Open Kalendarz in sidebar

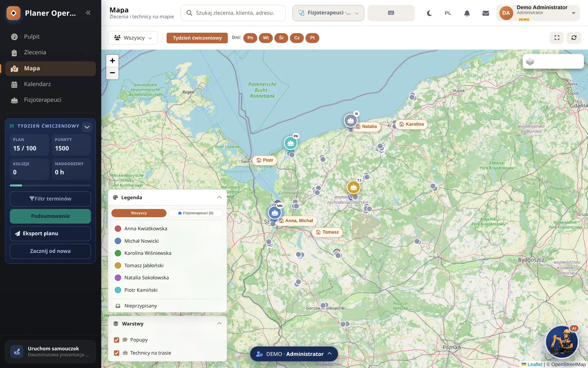tap(50, 84)
